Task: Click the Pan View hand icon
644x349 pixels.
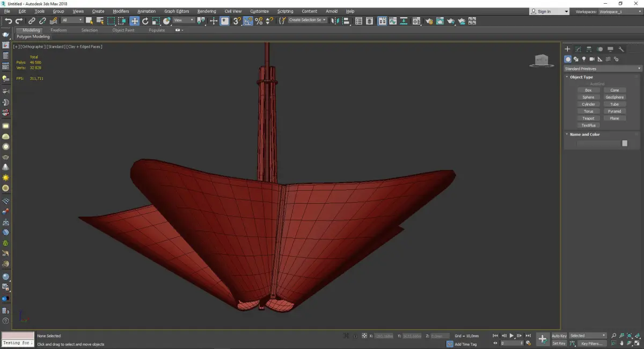Action: point(622,343)
